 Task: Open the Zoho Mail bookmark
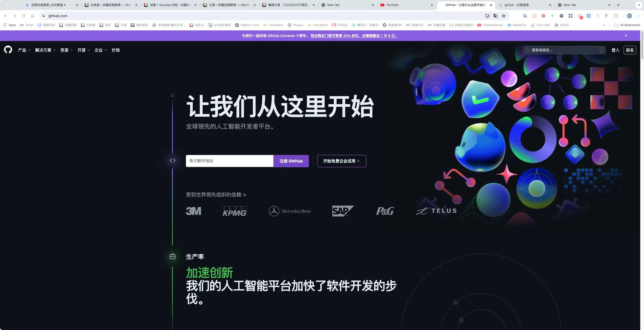541,25
